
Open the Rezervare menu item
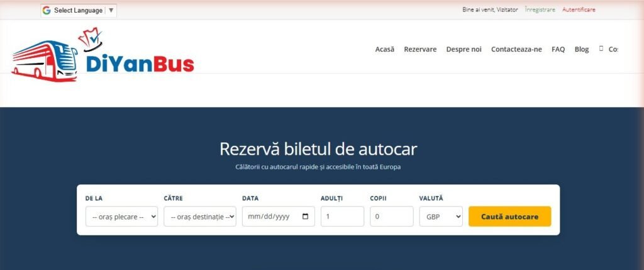coord(420,49)
